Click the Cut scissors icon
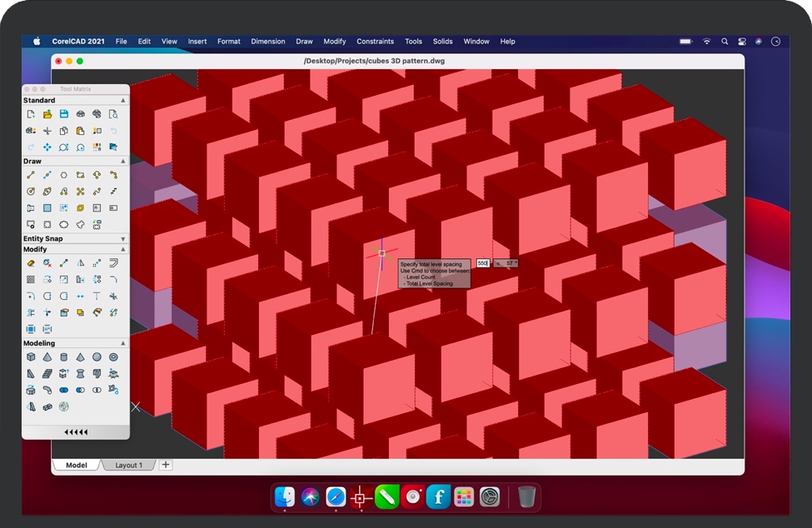 coord(47,131)
